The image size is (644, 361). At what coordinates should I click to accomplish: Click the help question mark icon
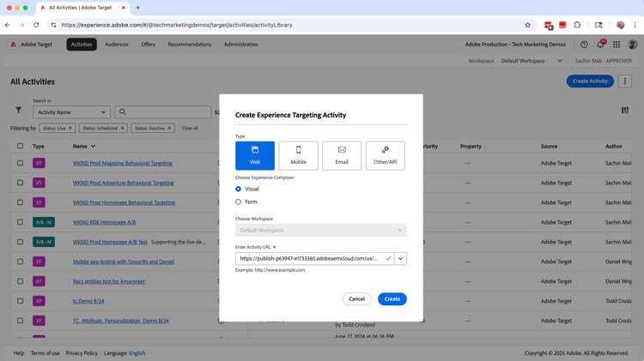[x=584, y=45]
